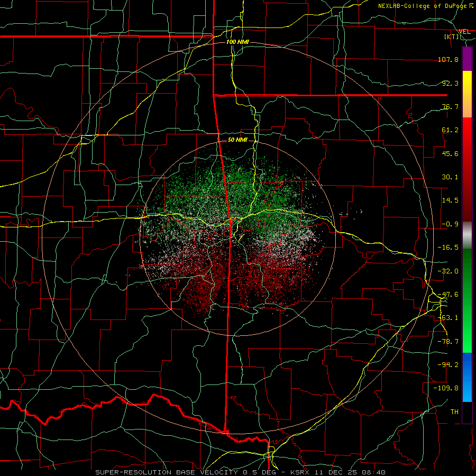Click the -16.5 velocity scale value
The width and height of the screenshot is (476, 476).
point(448,248)
